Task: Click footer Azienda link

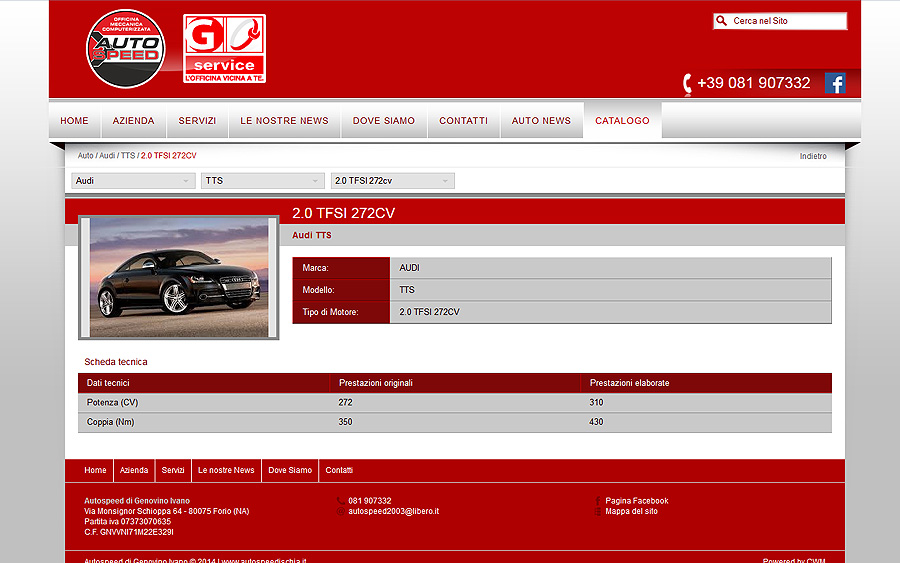Action: tap(134, 470)
